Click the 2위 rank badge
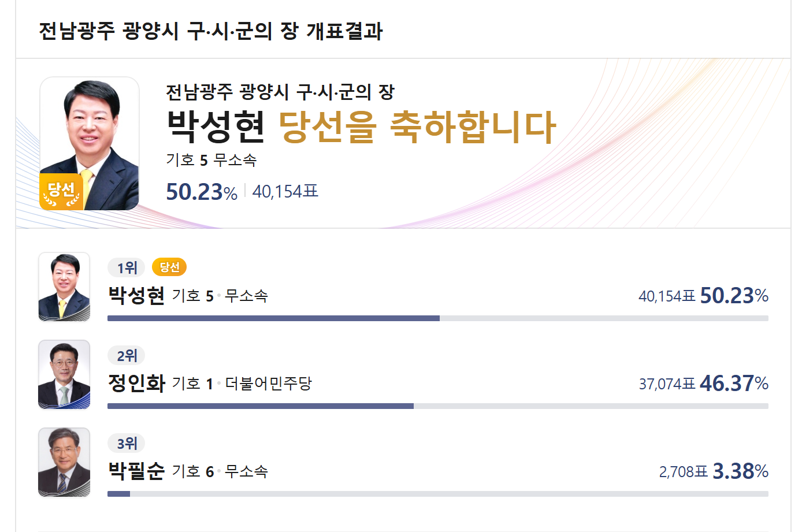The width and height of the screenshot is (802, 532). click(x=127, y=355)
